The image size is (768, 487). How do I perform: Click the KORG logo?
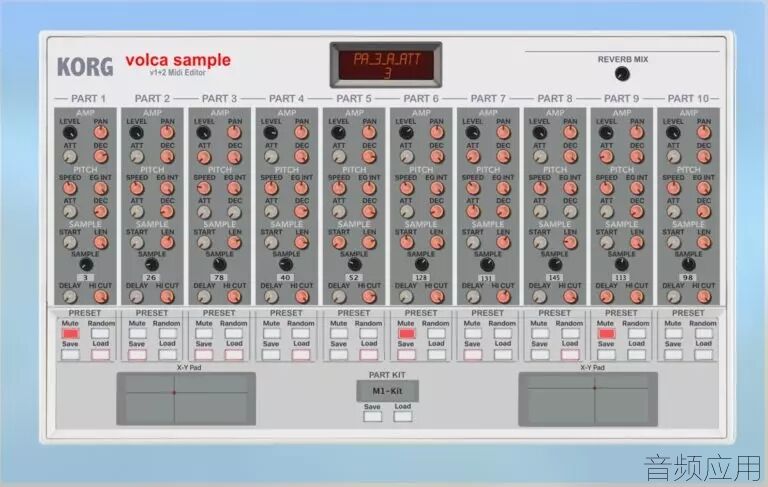coord(85,67)
